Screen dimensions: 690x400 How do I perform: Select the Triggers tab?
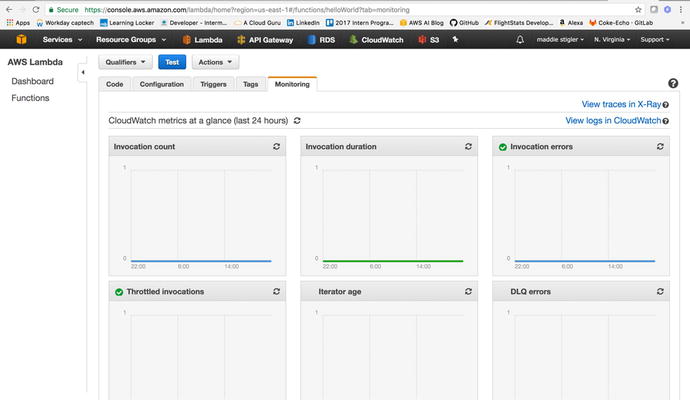point(215,85)
